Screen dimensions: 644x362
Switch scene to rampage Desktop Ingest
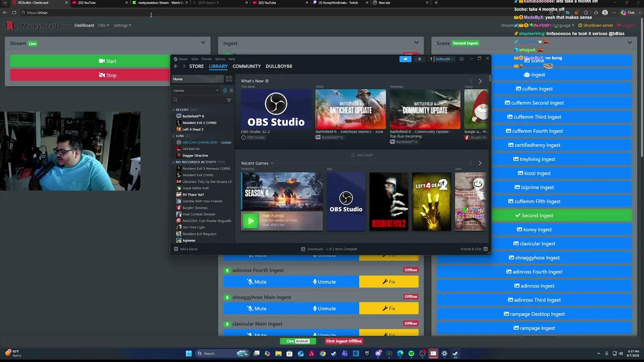tap(534, 314)
